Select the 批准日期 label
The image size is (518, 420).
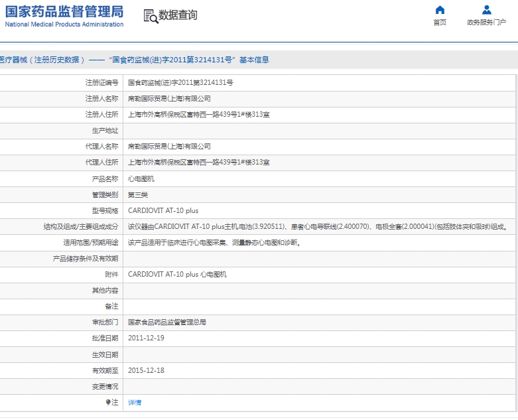(105, 338)
